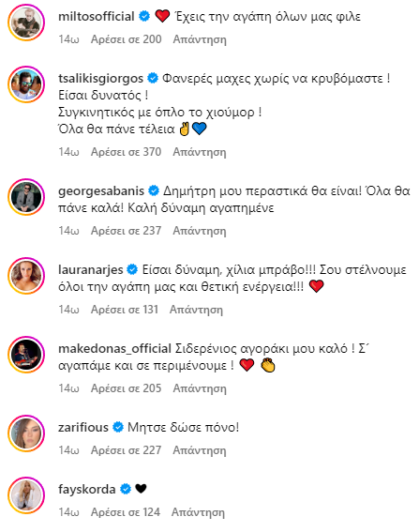The height and width of the screenshot is (532, 419).
Task: Open tsalikisgiorgos profile avatar
Action: point(26,84)
